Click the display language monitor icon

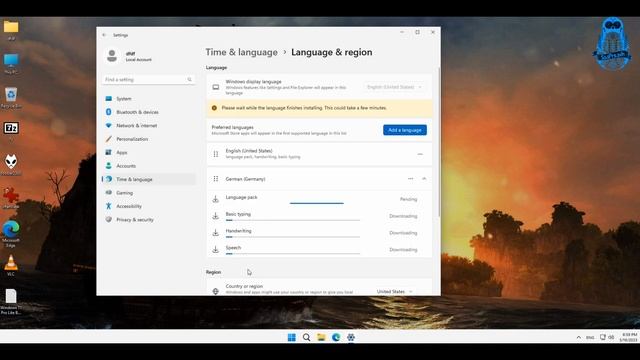(216, 87)
